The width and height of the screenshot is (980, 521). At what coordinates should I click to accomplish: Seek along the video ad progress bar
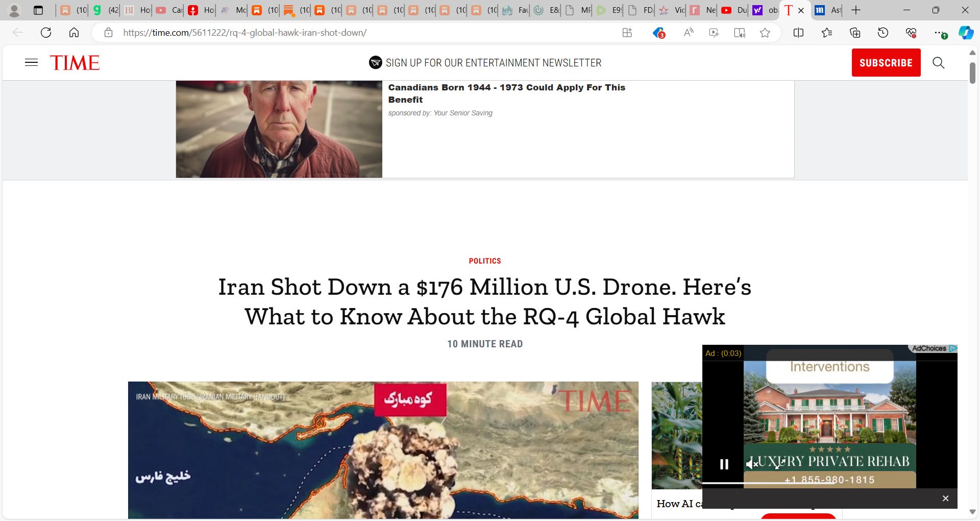point(829,483)
